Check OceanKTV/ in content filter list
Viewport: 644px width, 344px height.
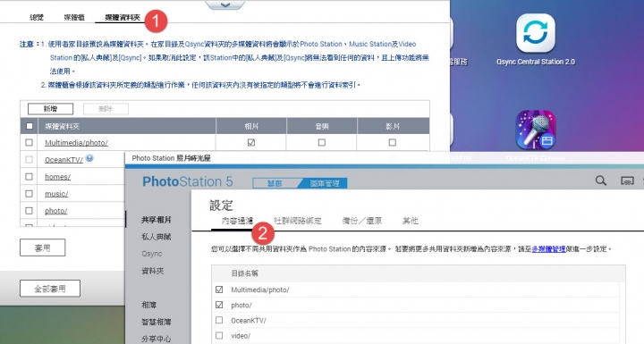pos(219,320)
